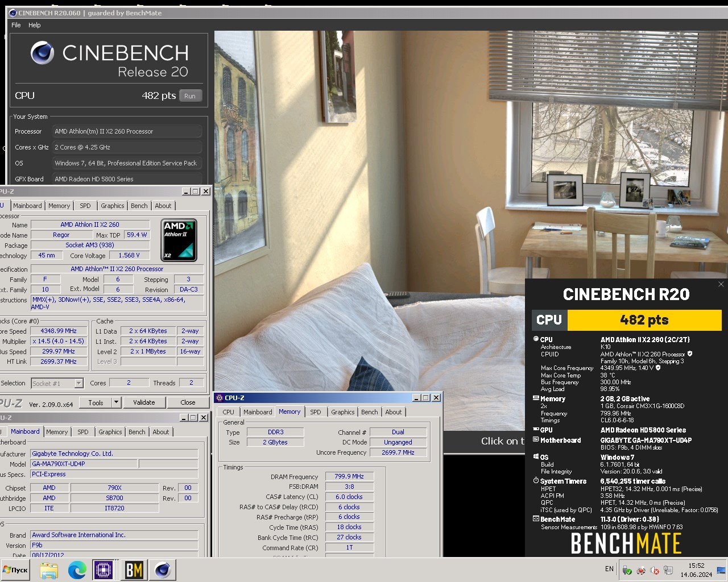Click the clock showing 15:52 in the taskbar
This screenshot has height=582, width=728.
696,566
